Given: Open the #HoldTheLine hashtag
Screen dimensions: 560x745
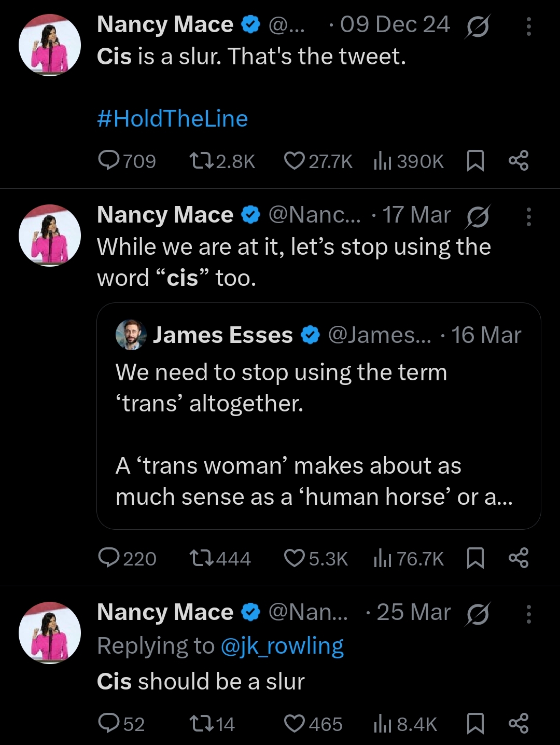Looking at the screenshot, I should [172, 119].
